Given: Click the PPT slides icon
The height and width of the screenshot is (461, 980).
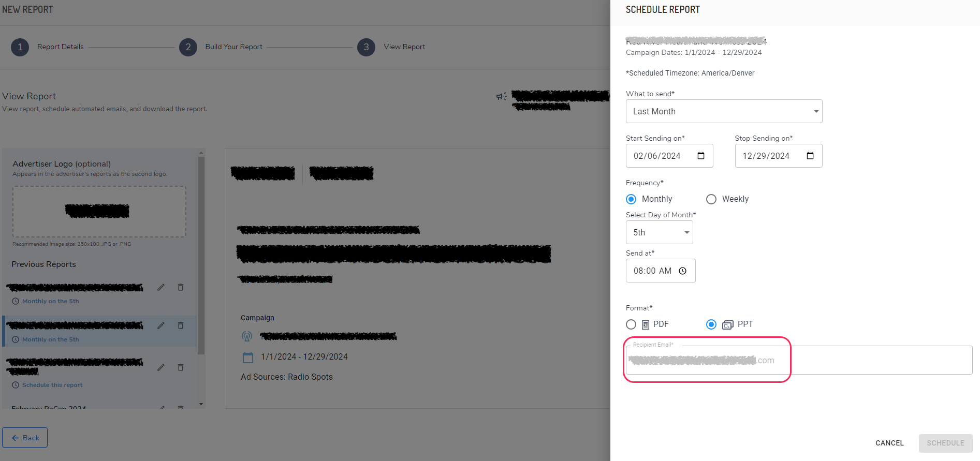Looking at the screenshot, I should coord(728,324).
